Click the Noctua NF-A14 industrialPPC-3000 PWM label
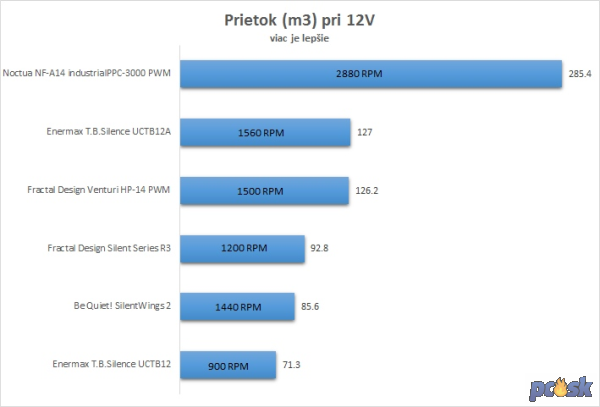The height and width of the screenshot is (407, 600). point(86,73)
